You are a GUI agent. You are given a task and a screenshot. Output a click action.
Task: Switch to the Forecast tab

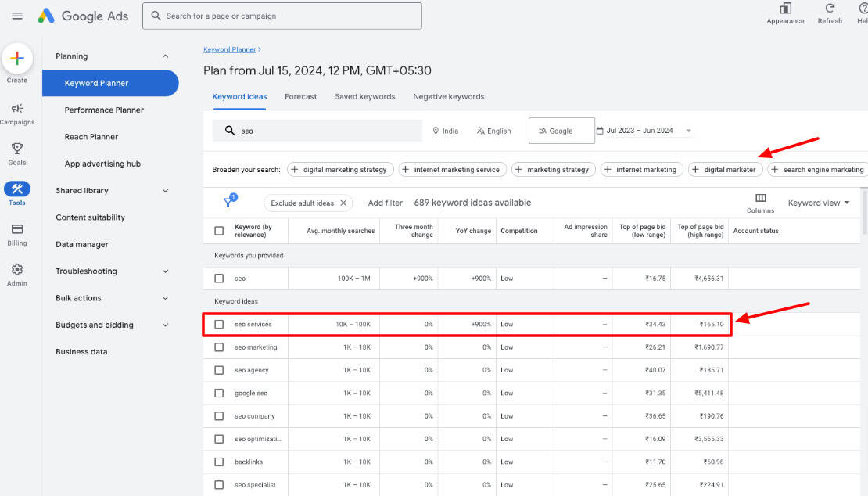pyautogui.click(x=300, y=97)
